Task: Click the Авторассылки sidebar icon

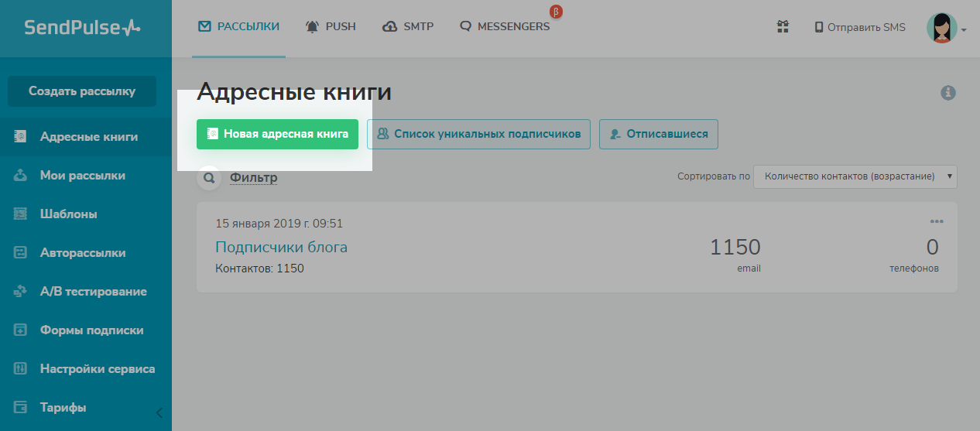Action: tap(21, 253)
